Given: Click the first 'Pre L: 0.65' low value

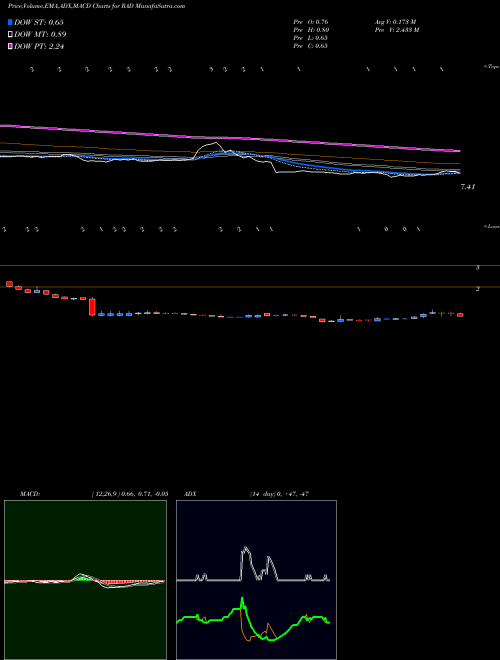Looking at the screenshot, I should pos(311,38).
